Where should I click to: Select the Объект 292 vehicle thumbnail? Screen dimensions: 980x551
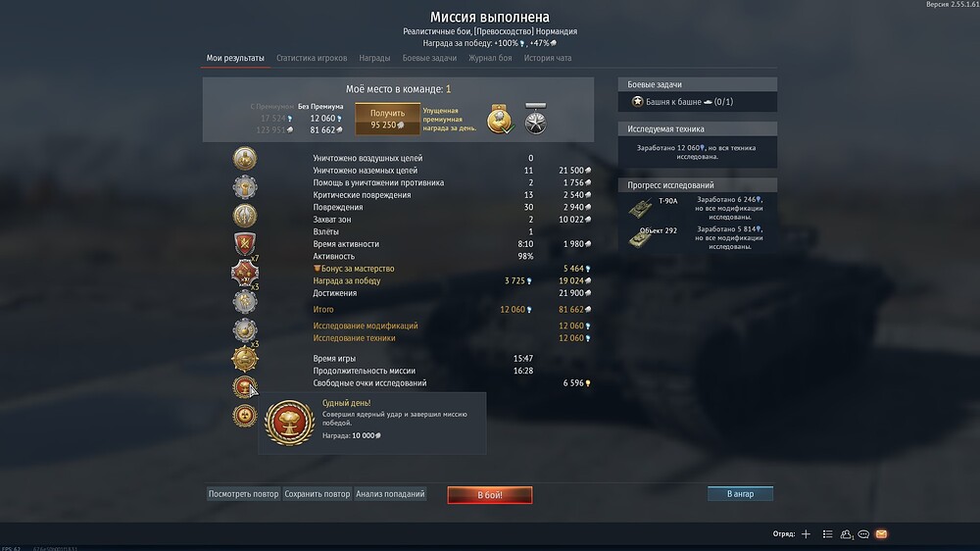click(640, 237)
